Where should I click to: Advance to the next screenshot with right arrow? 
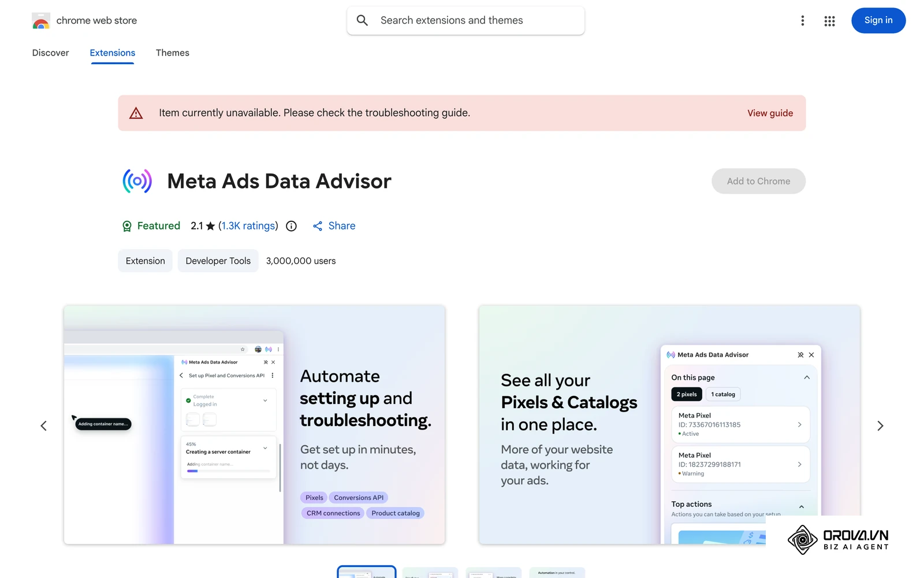[880, 426]
